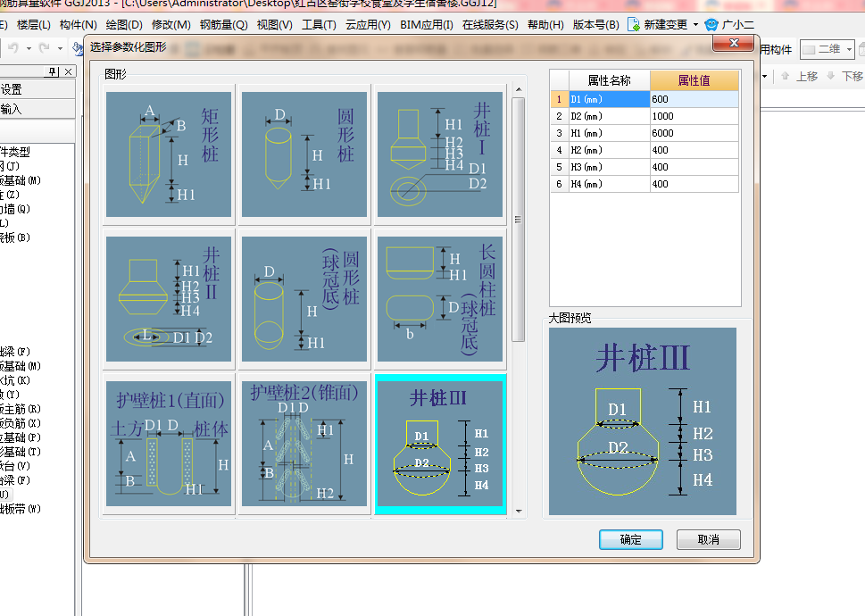
Task: Close the 选择参数化图形 dialog
Action: (x=733, y=43)
